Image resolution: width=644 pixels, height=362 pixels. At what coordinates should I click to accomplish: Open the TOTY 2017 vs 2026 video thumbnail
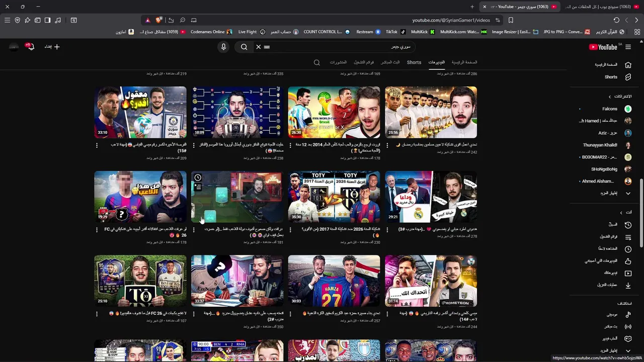334,197
